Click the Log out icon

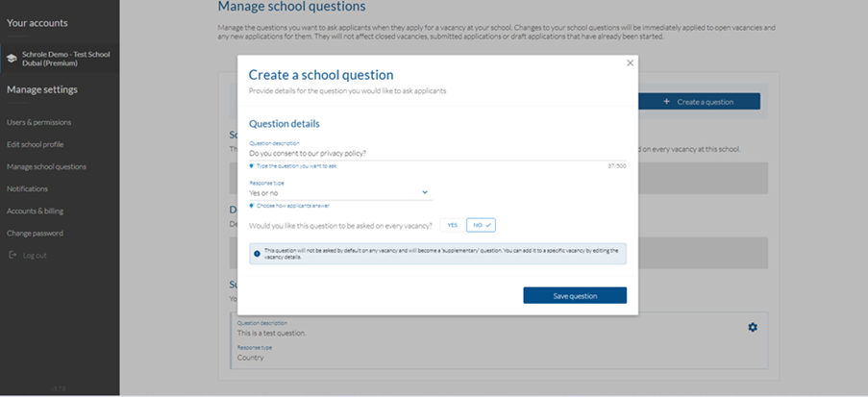(x=13, y=256)
